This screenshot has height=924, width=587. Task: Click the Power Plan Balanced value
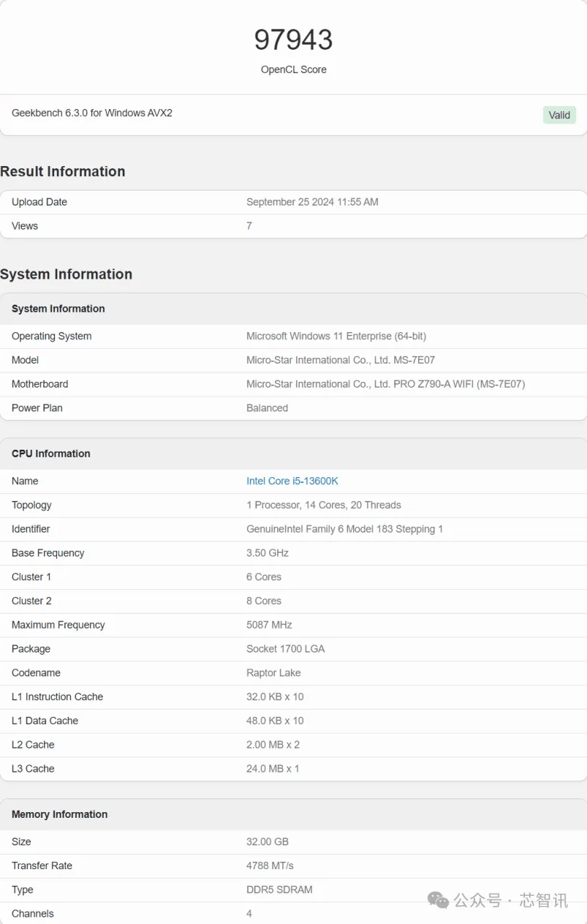click(267, 408)
